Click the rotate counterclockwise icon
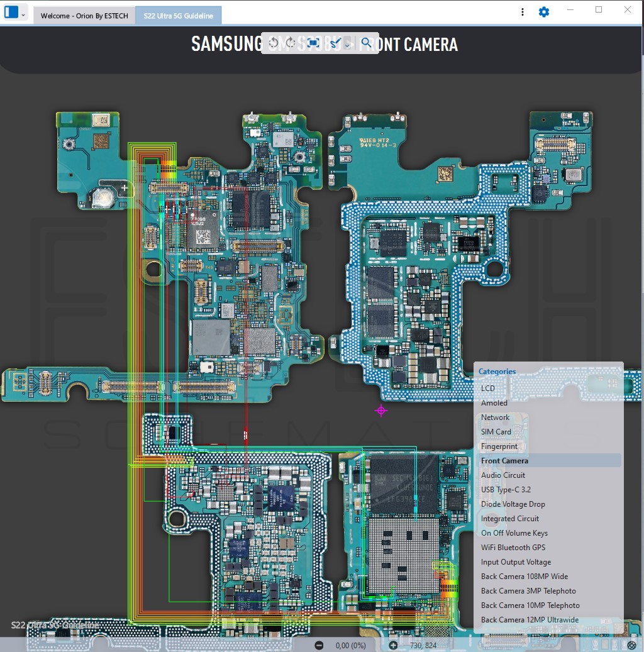Screen dimensions: 644x652 274,43
